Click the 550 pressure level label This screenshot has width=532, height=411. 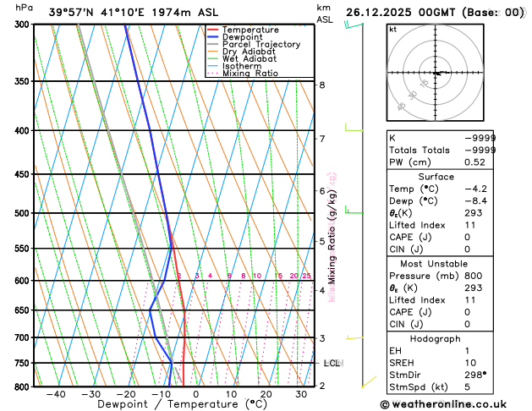[x=24, y=249]
